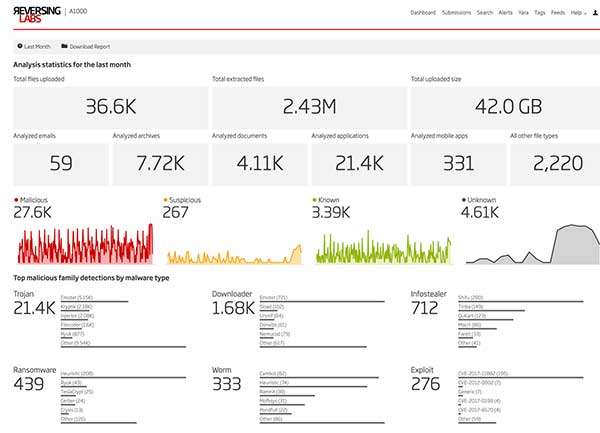Image resolution: width=600 pixels, height=433 pixels.
Task: Select the Heuristic ransomware family entry
Action: (x=78, y=372)
